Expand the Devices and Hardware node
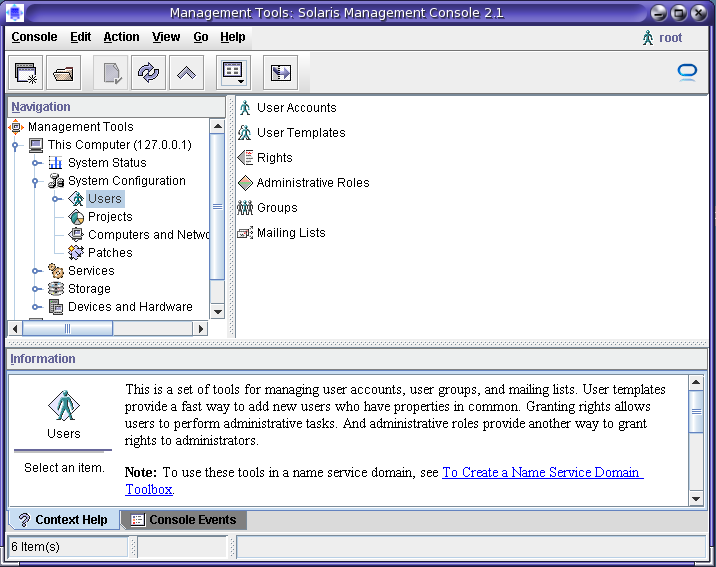Image resolution: width=716 pixels, height=567 pixels. pyautogui.click(x=36, y=307)
